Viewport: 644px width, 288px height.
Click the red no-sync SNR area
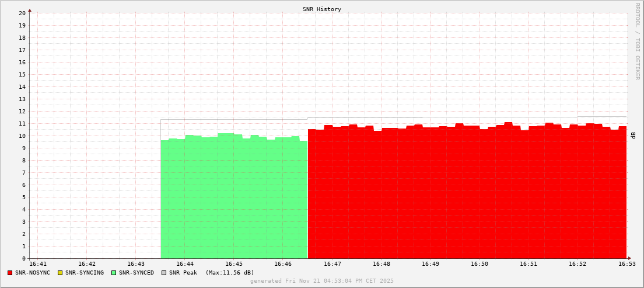(467, 193)
